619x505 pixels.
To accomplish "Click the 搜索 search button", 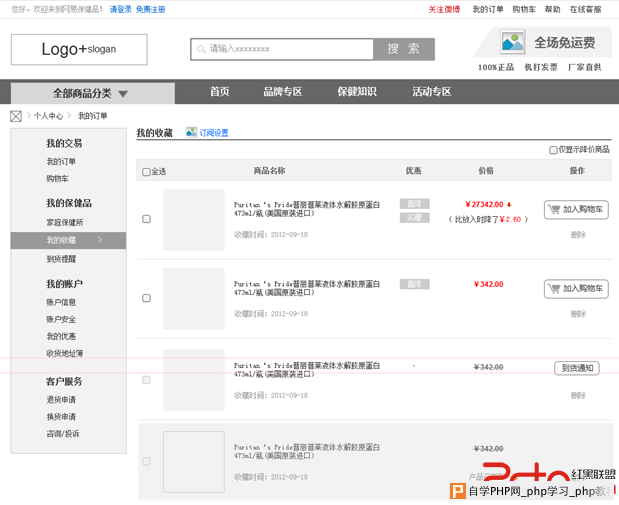I will (x=404, y=49).
